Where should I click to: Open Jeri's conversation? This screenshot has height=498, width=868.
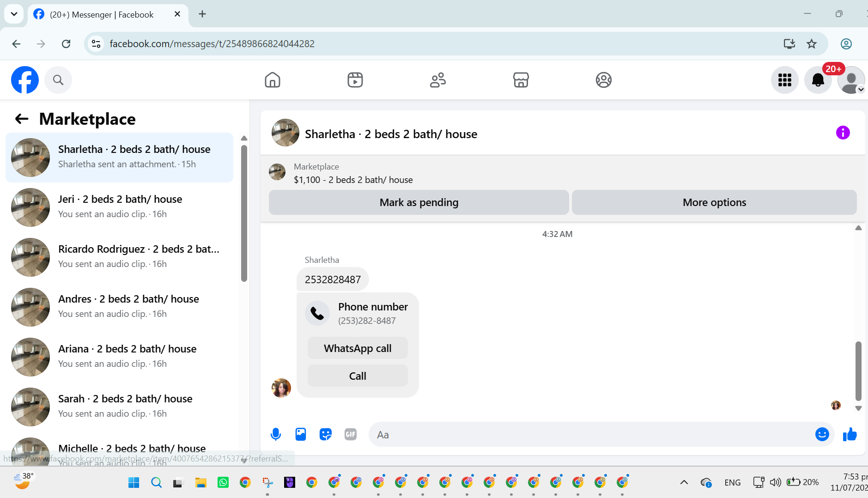(x=120, y=207)
